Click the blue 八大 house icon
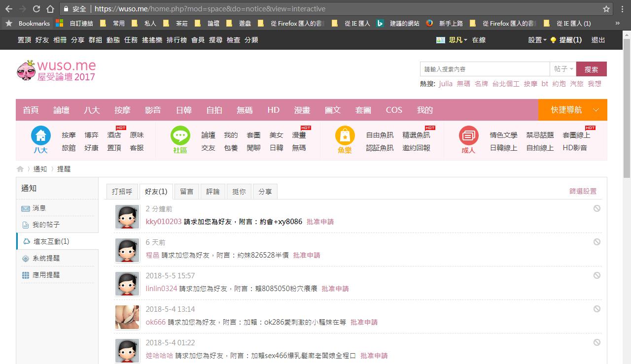631x364 pixels. 41,135
